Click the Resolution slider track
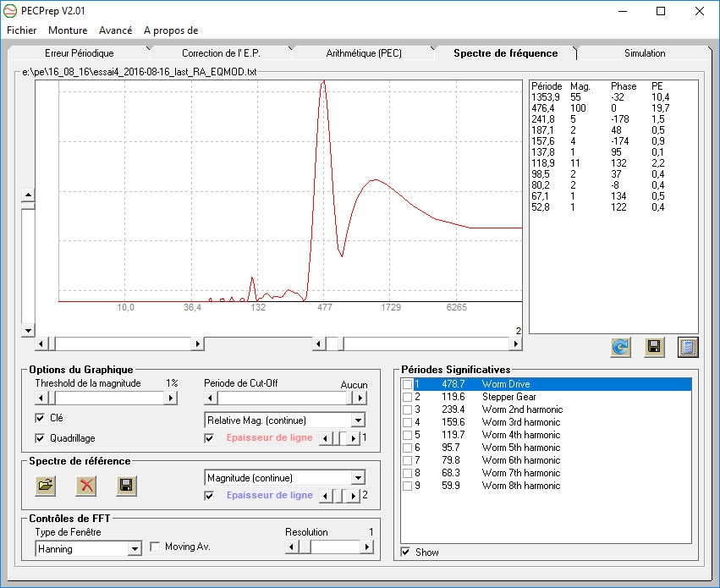Screen dimensions: 720x588 [x=329, y=547]
